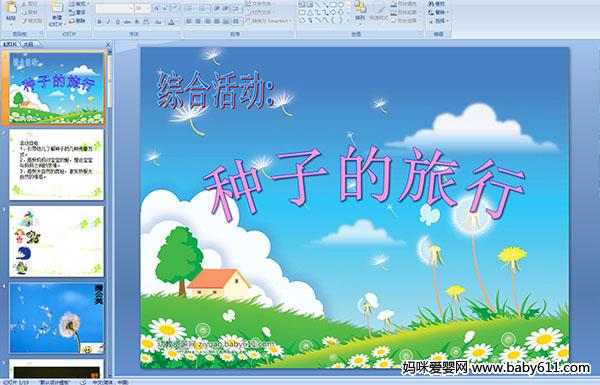The width and height of the screenshot is (600, 385).
Task: Click the Find icon in Editing group
Action: coord(437,4)
